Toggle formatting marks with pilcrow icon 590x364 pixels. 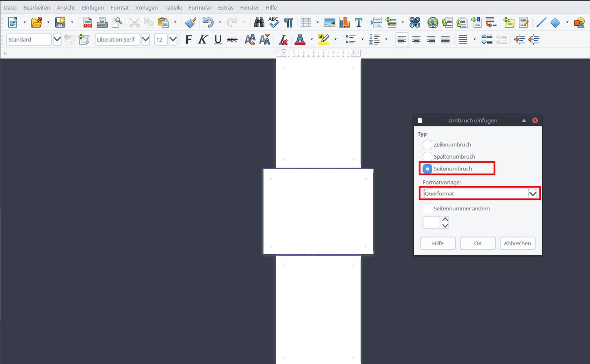pos(288,22)
